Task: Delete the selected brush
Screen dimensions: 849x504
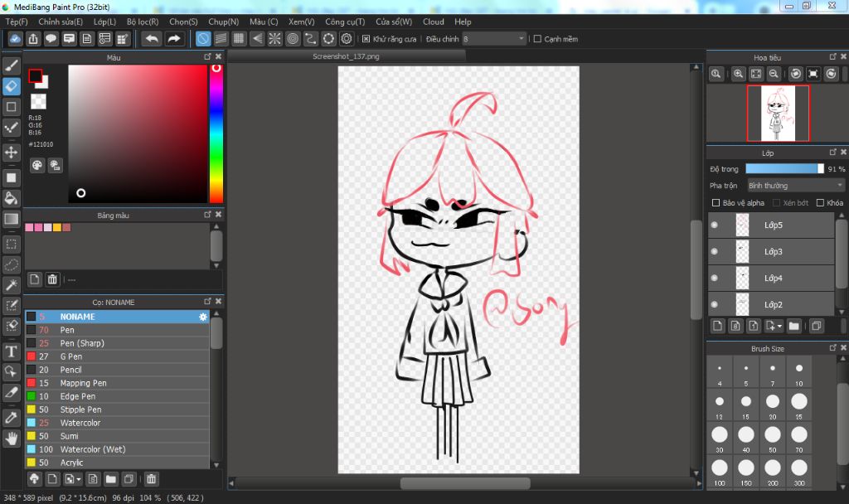Action: [151, 479]
